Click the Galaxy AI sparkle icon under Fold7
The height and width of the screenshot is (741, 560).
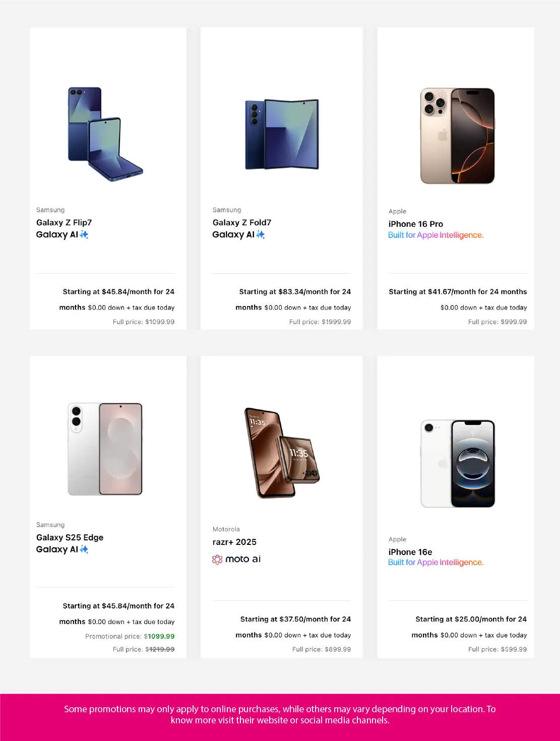pyautogui.click(x=261, y=234)
